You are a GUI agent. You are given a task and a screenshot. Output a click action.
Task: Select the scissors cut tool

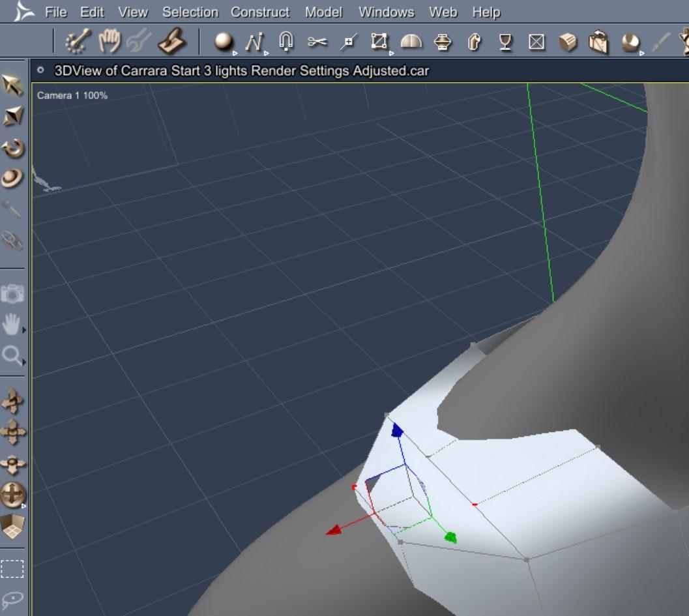coord(317,42)
